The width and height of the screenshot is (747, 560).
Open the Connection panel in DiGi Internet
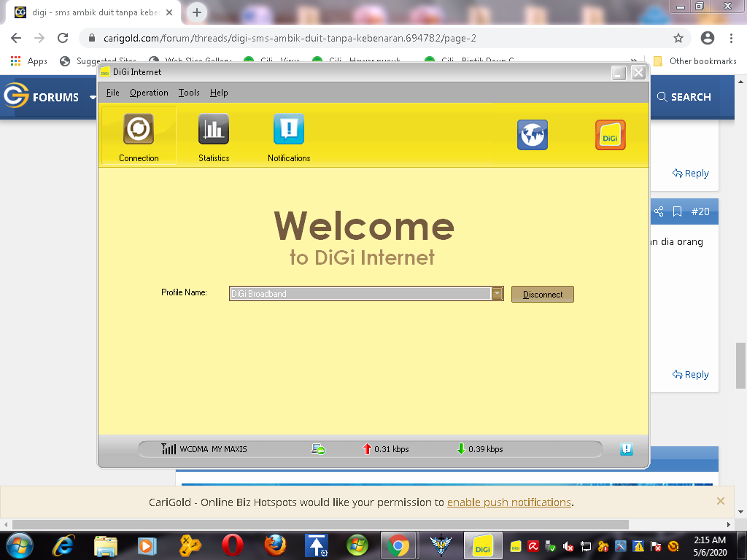[x=139, y=136]
